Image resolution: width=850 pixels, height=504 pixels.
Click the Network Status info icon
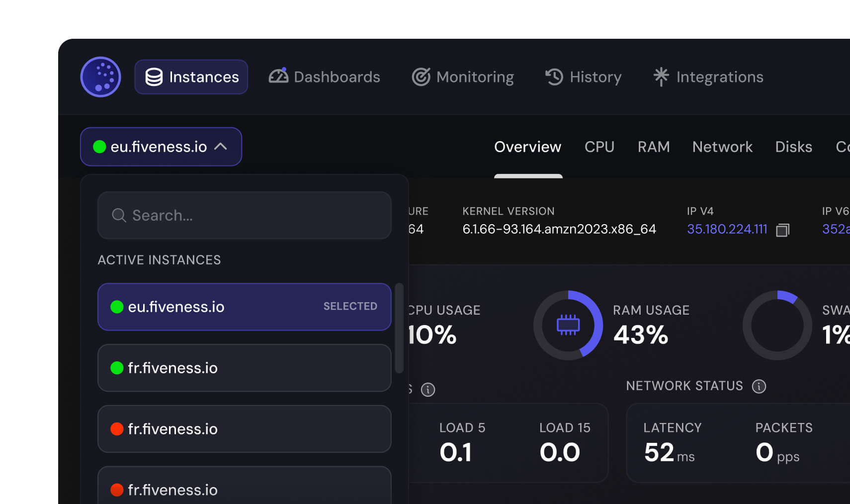[x=759, y=386]
